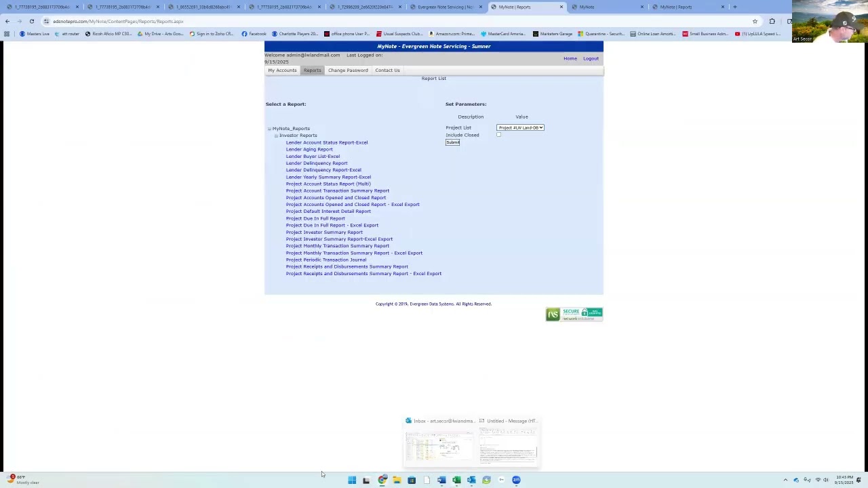Screen dimensions: 868x488
Task: Open the Contact Us menu tab
Action: (387, 70)
